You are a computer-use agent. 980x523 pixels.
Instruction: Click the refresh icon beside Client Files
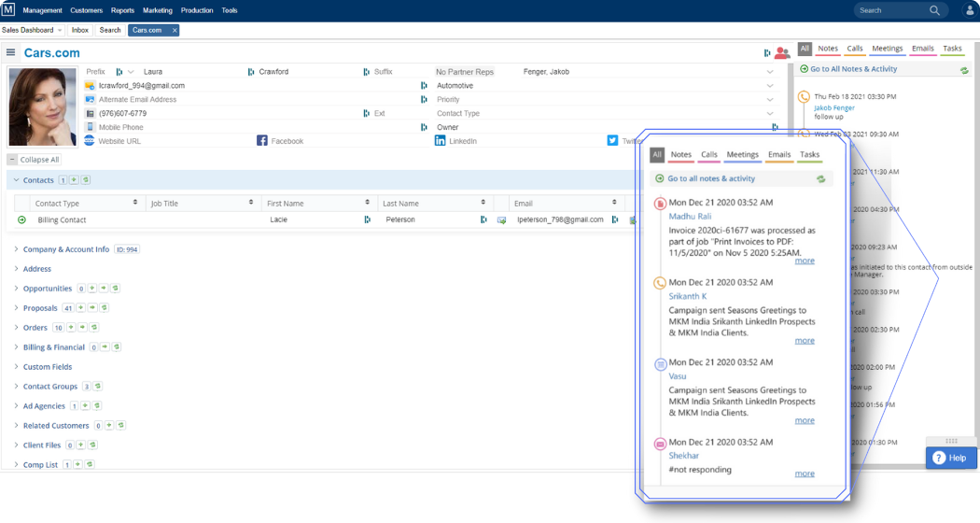[x=92, y=445]
